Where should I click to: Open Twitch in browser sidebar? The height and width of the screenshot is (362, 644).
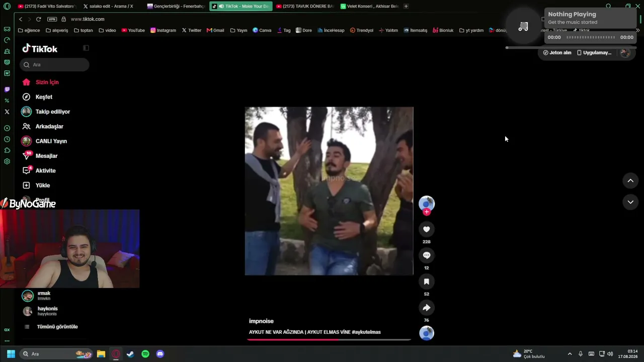click(7, 89)
